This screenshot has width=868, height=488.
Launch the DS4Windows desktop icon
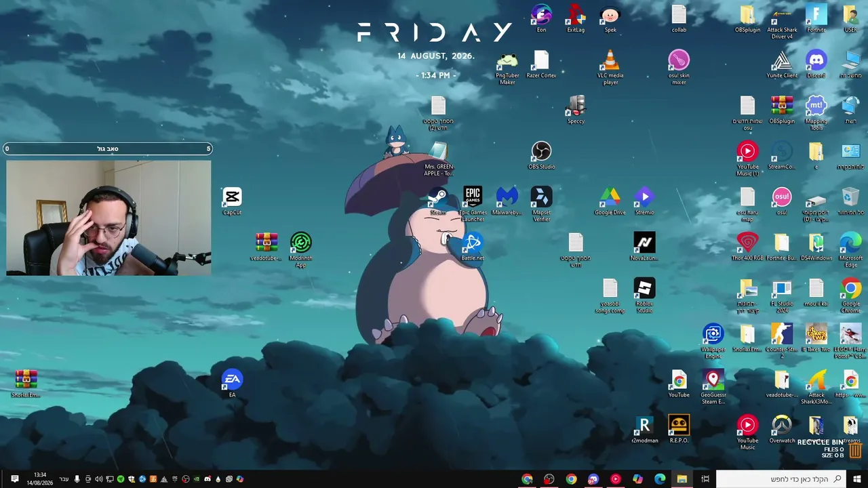tap(816, 247)
